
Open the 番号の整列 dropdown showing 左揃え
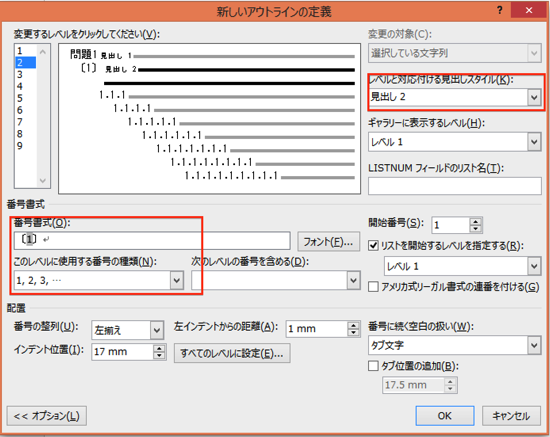(x=127, y=330)
